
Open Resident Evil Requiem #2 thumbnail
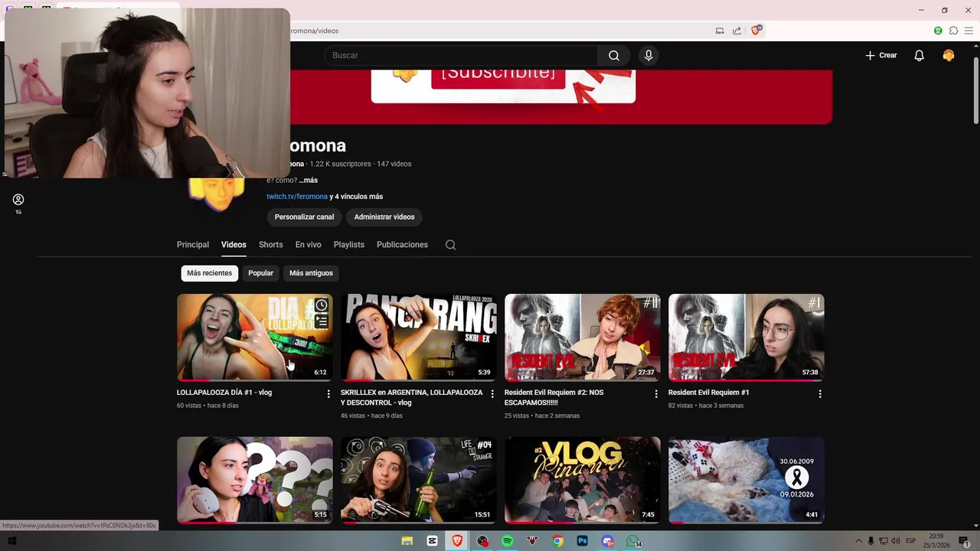pos(583,337)
